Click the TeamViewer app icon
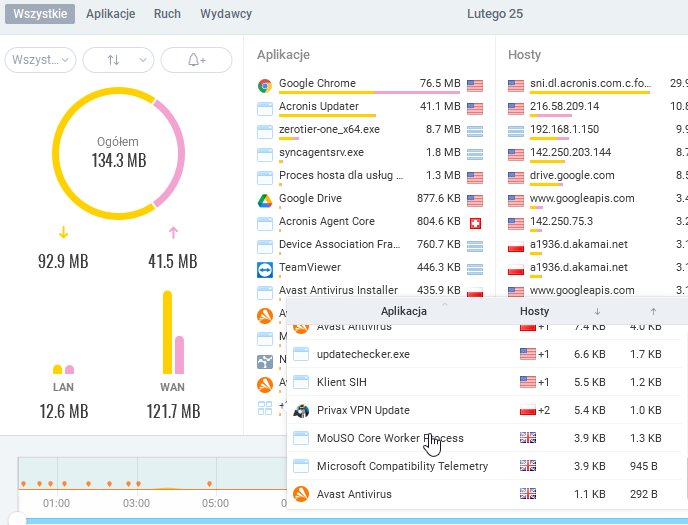 click(265, 270)
